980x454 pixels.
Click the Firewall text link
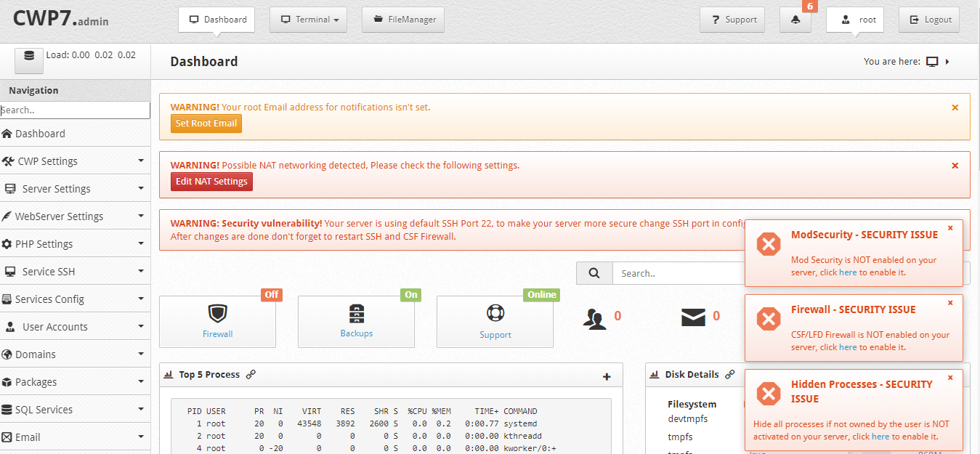click(217, 334)
